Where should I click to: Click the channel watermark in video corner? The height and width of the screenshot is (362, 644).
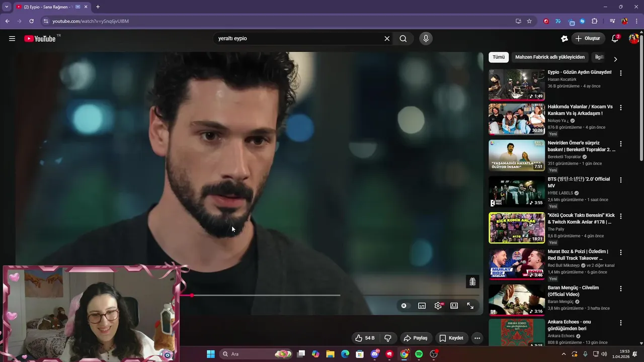[x=472, y=282]
